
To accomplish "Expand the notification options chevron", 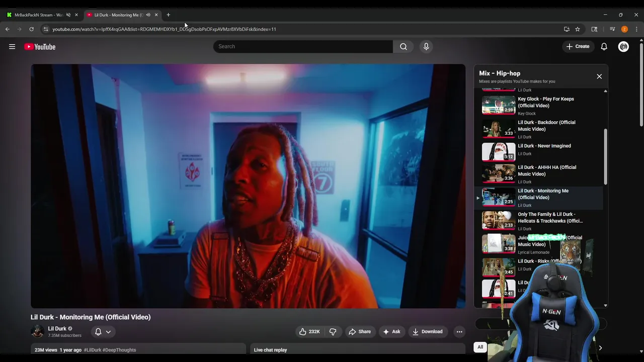I will (x=108, y=332).
